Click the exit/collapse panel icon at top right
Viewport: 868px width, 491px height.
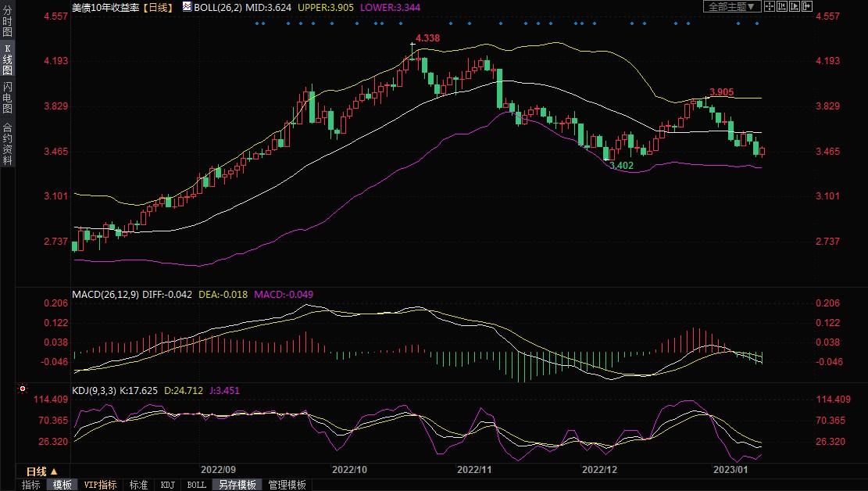805,6
